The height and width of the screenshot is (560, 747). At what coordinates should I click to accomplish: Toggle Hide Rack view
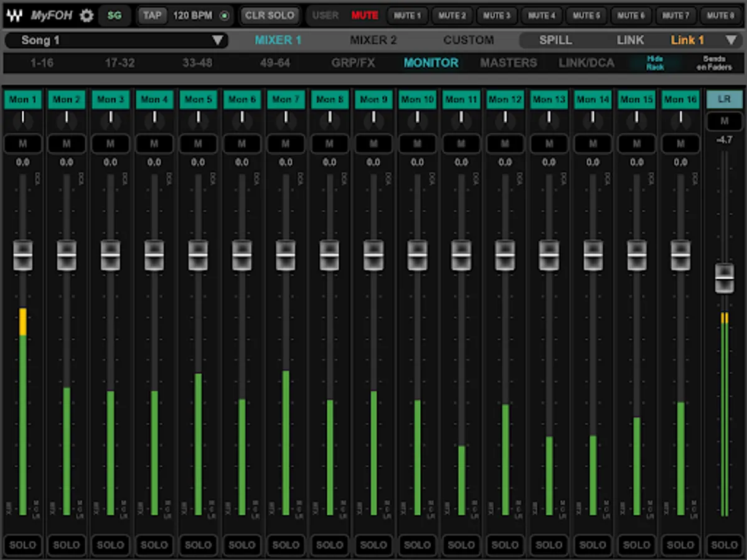coord(655,63)
